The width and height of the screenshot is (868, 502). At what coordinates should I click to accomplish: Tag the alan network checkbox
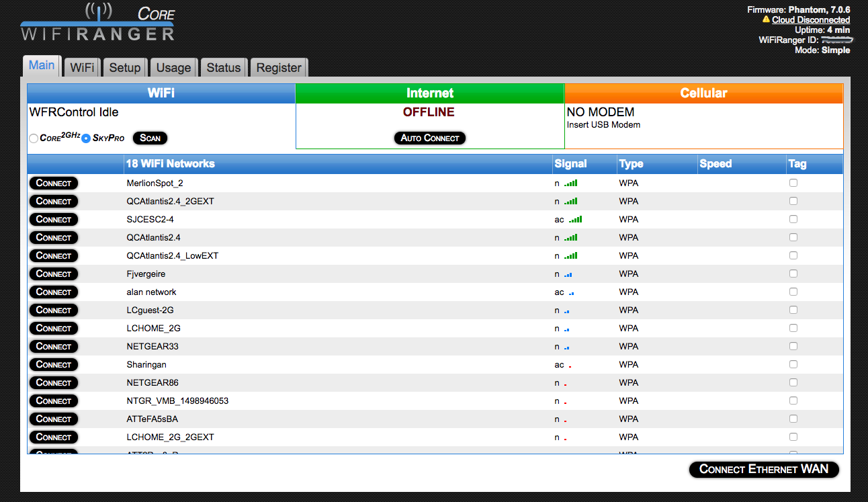793,292
